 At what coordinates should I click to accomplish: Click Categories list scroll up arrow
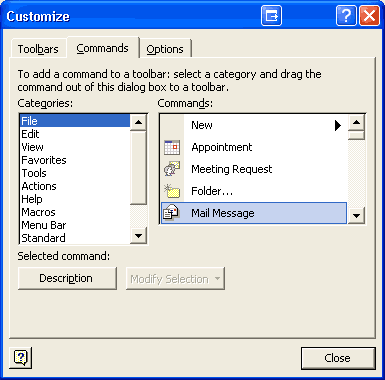[138, 122]
